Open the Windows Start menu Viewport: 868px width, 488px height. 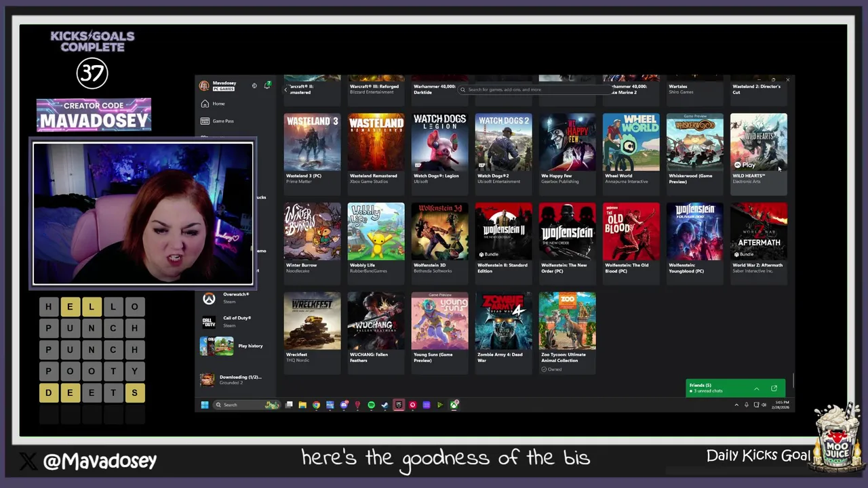point(204,405)
